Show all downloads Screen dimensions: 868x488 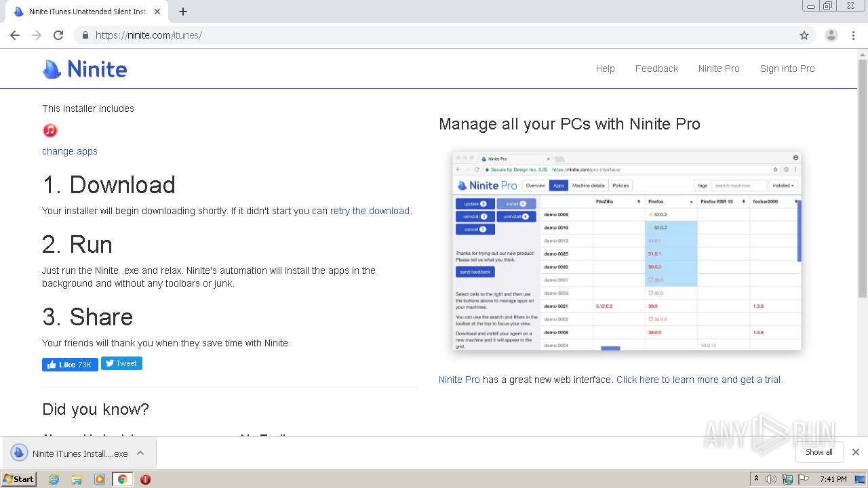(819, 452)
